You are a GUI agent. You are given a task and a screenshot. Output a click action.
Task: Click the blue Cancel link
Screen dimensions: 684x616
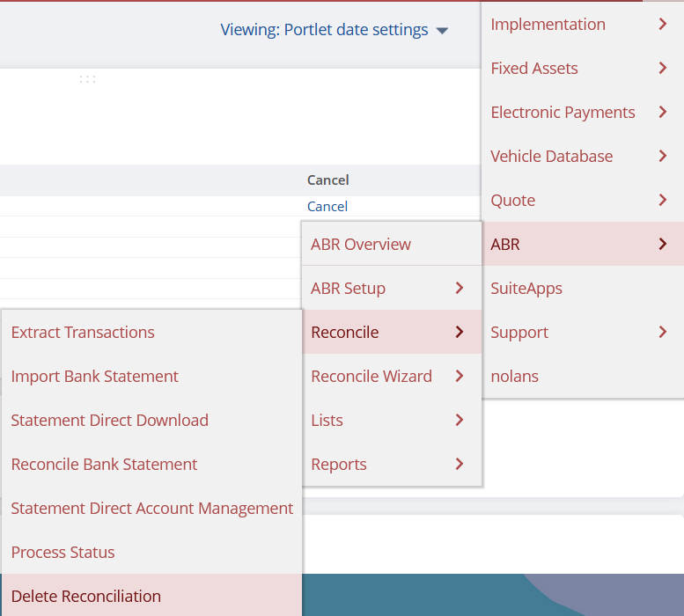327,206
